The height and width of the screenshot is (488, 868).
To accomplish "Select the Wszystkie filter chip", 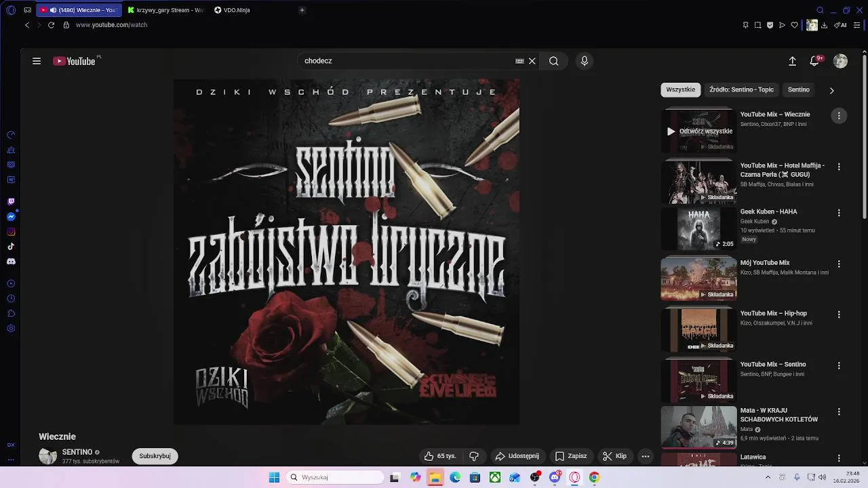I will (x=680, y=89).
